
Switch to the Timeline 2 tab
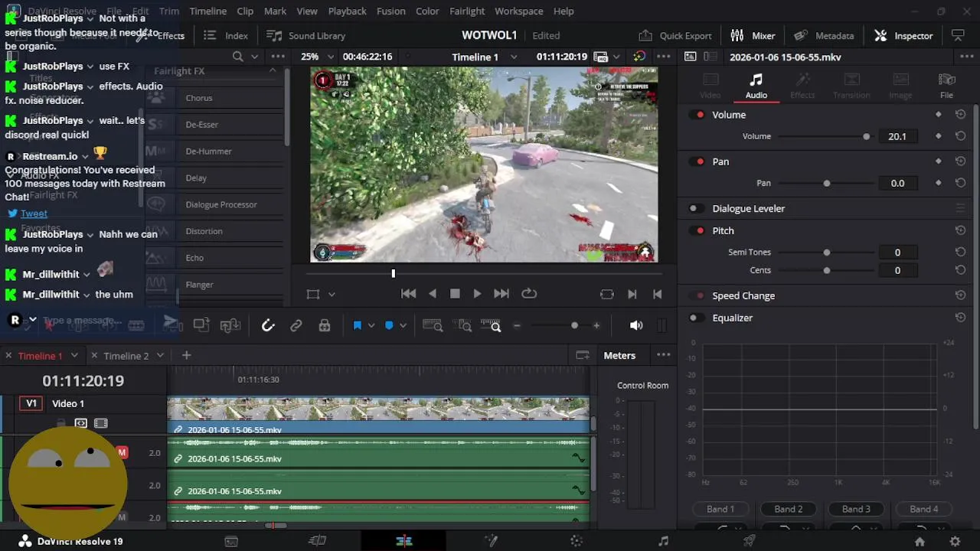point(126,356)
